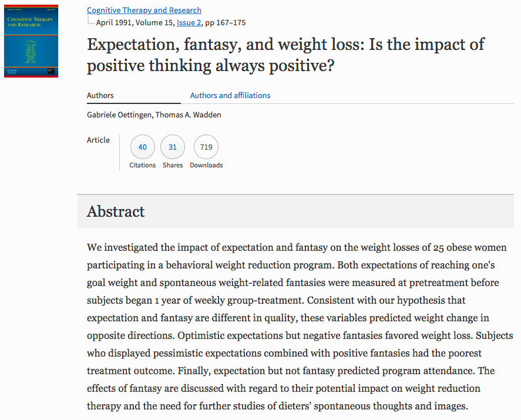Click the Citations label under the metrics
The width and height of the screenshot is (521, 420).
pyautogui.click(x=143, y=165)
